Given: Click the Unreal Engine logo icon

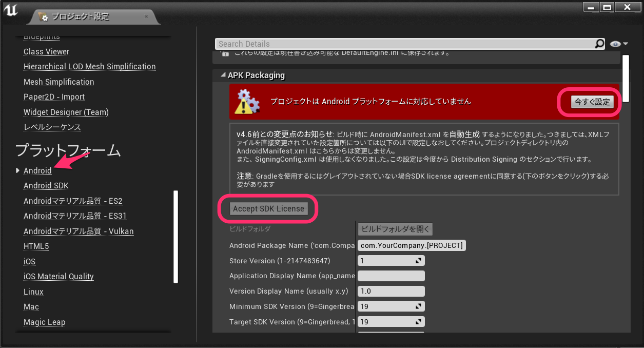Looking at the screenshot, I should click(11, 10).
